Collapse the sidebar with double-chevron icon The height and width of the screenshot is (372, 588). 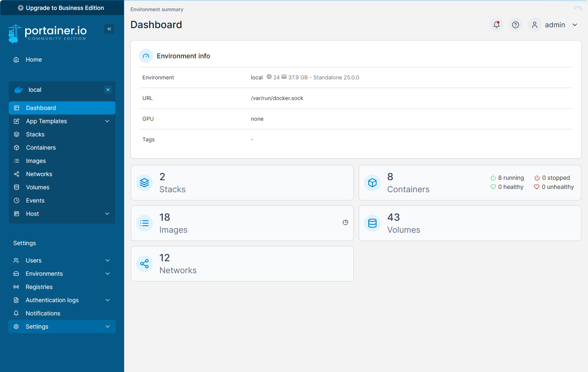point(109,29)
